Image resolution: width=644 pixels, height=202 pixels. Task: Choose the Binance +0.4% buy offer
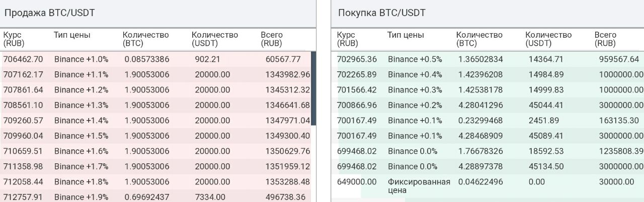coord(488,74)
